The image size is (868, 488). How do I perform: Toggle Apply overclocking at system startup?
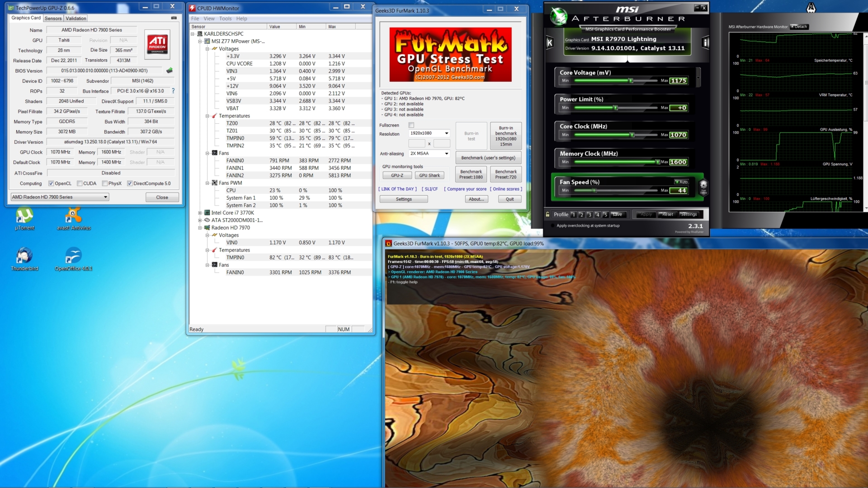pos(552,225)
